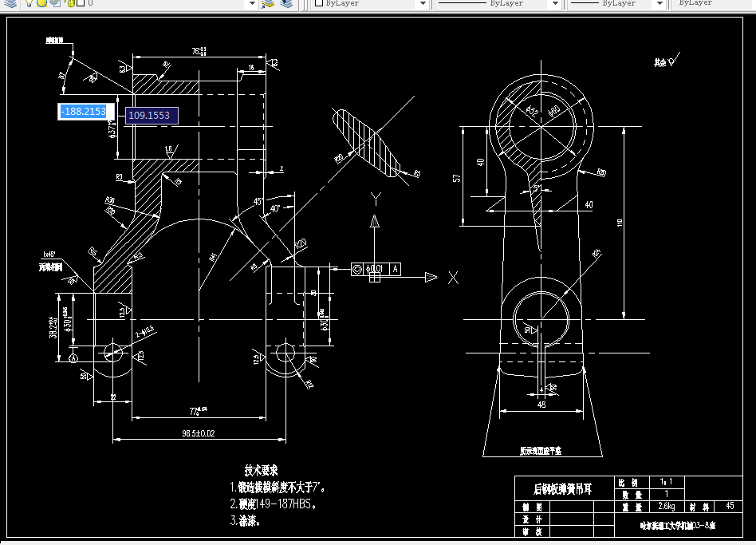756x545 pixels.
Task: Open the linetype ByLayer dropdown arrow
Action: (555, 4)
